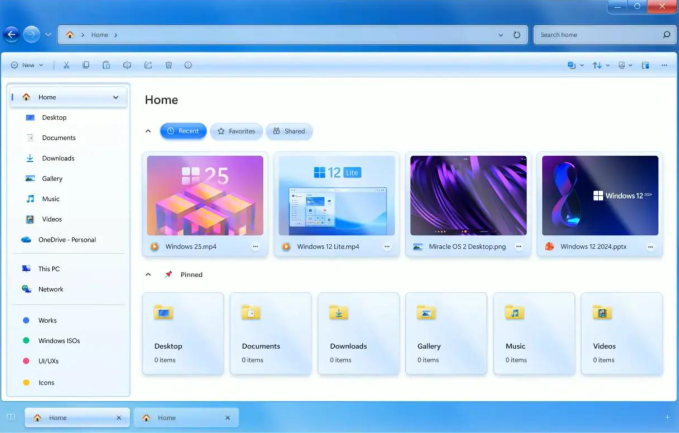Open the pinned Videos folder tile
The width and height of the screenshot is (679, 433).
[x=622, y=333]
